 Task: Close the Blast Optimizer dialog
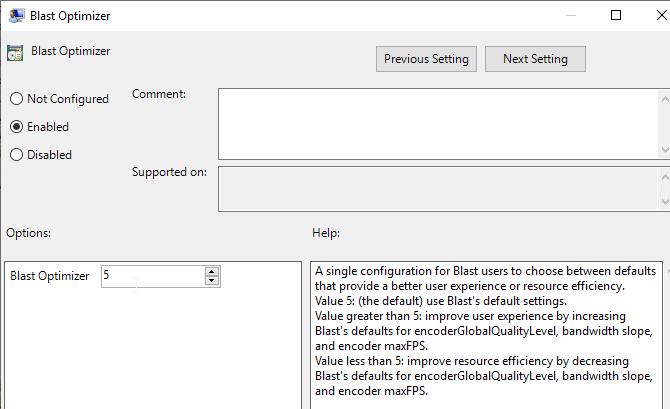(661, 15)
